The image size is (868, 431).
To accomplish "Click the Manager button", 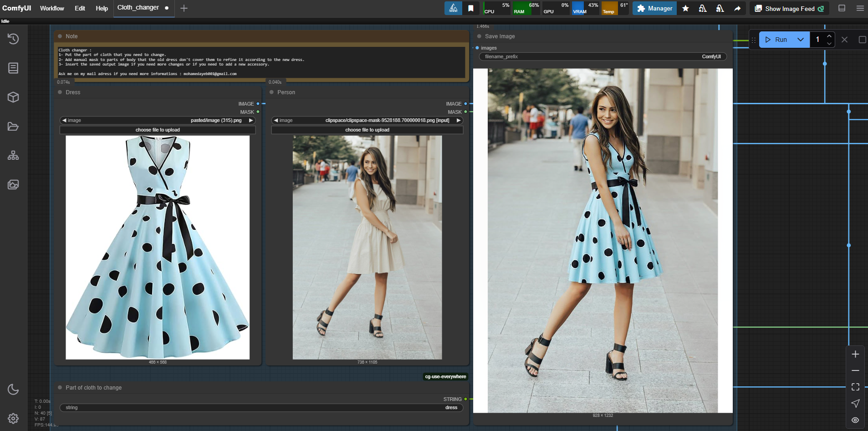I will [654, 8].
